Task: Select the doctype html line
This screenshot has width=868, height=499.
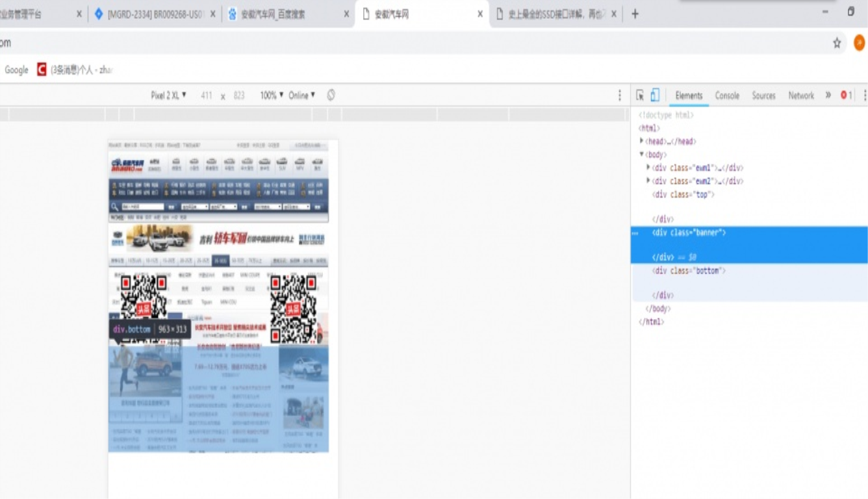Action: point(666,115)
